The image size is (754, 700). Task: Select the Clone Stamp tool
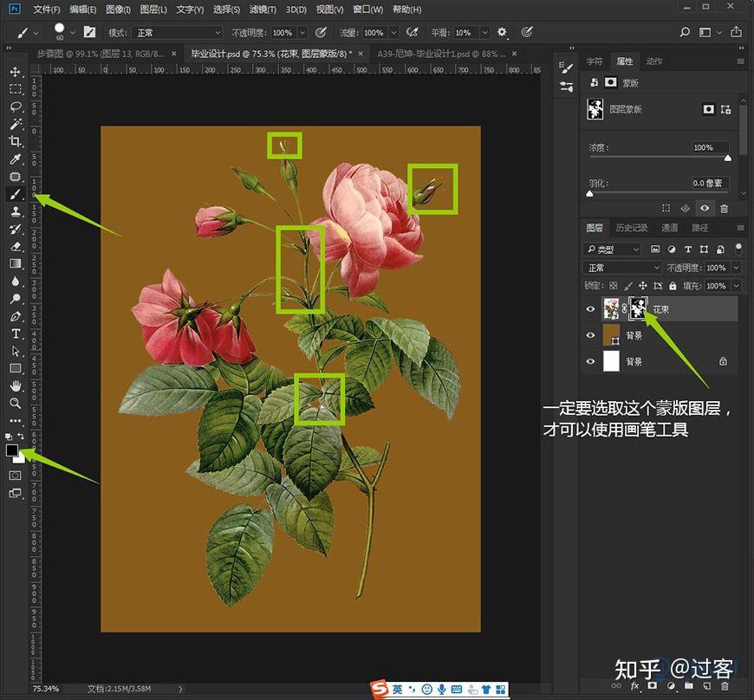[15, 211]
